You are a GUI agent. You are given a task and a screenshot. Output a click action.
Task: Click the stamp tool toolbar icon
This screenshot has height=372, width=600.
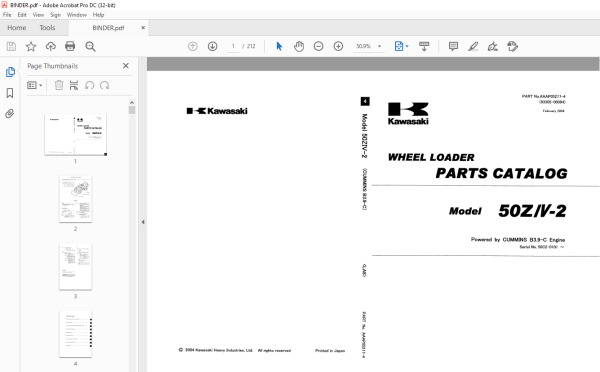(512, 47)
